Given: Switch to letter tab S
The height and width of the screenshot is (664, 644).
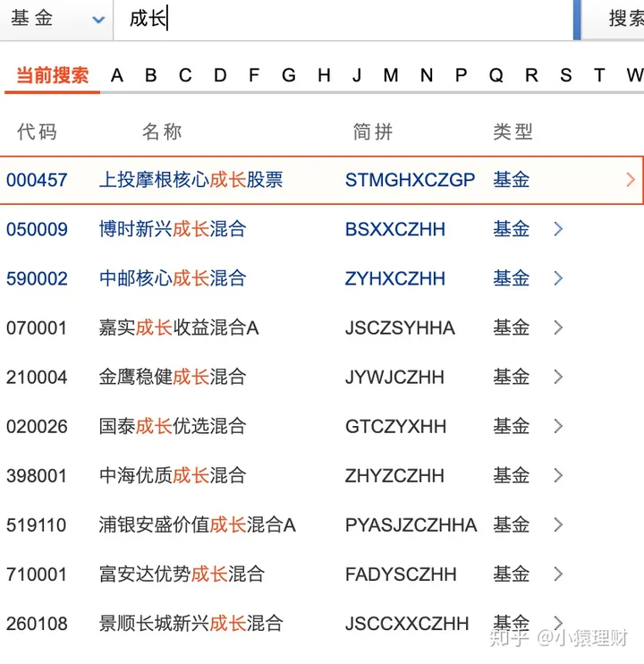Looking at the screenshot, I should (x=566, y=76).
